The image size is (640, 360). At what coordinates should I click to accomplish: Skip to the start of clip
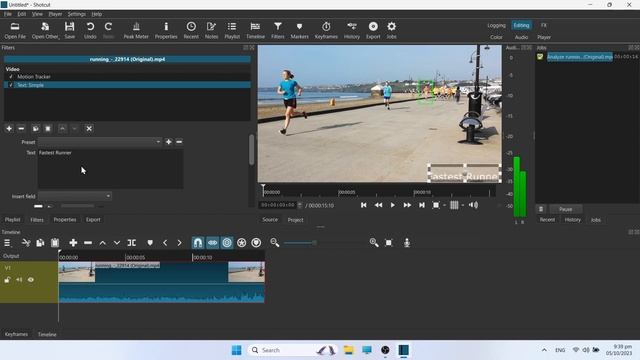[x=363, y=205]
